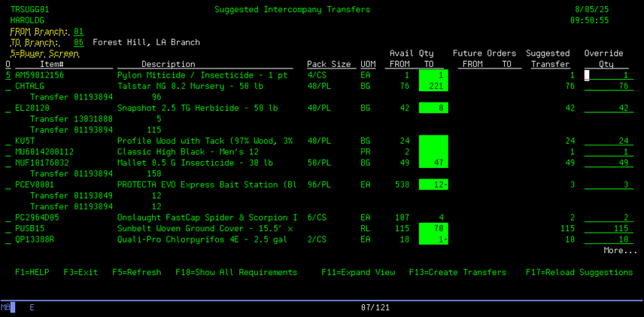Click the Pack Size column header
Viewport: 644px width, 317px height.
tap(329, 64)
